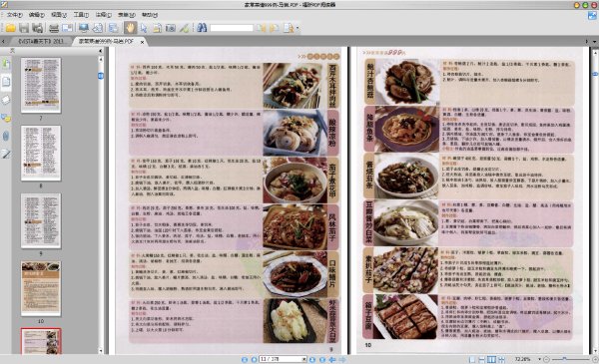
Task: Open the Signatures pen panel in sidebar
Action: point(6,154)
